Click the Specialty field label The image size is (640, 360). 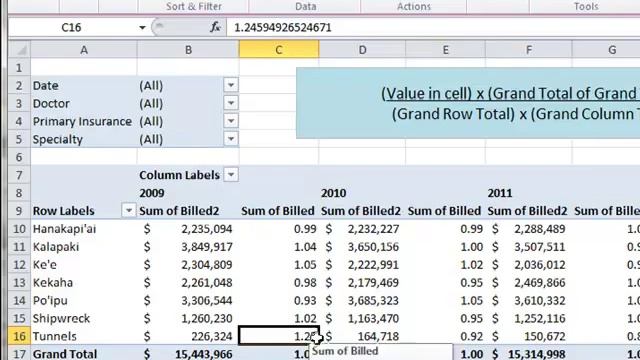click(x=57, y=139)
